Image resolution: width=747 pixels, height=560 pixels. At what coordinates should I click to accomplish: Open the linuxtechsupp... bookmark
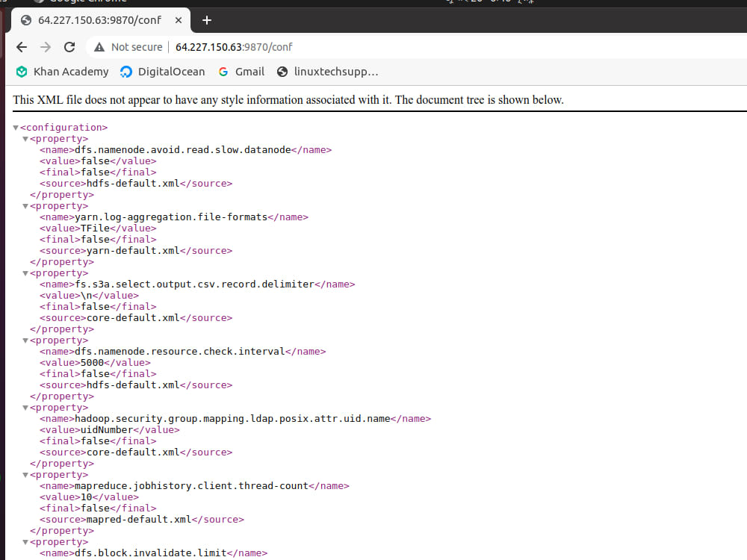(x=328, y=72)
